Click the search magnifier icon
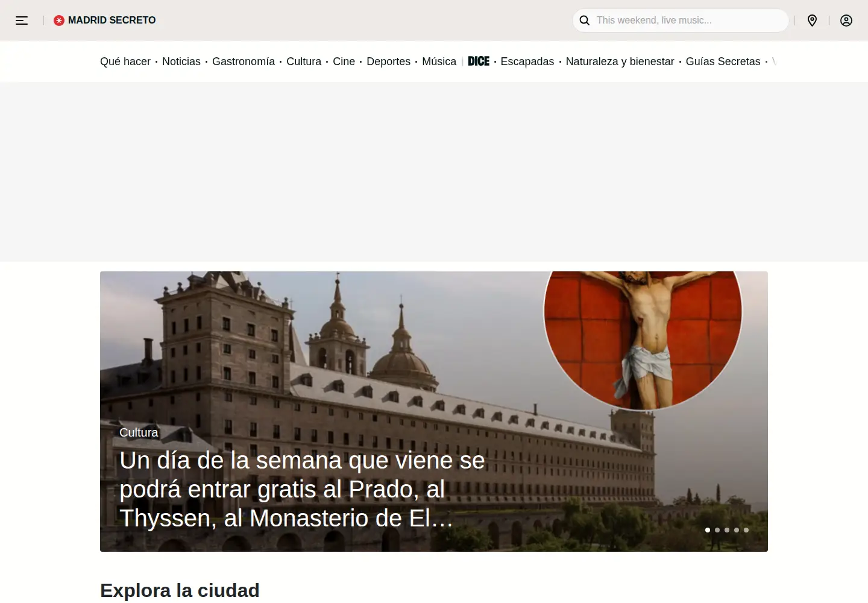 (585, 21)
